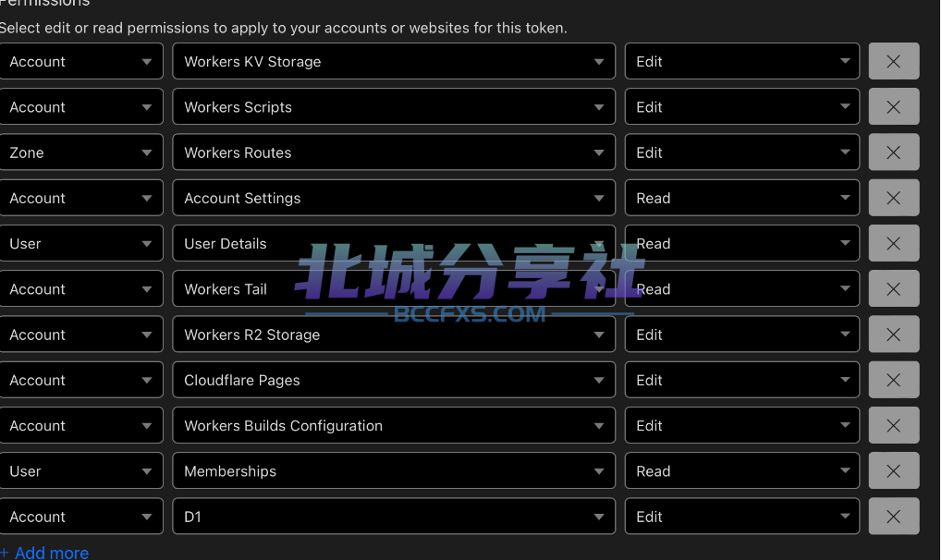This screenshot has height=560, width=942.
Task: Open the User scope dropdown beside User Details
Action: click(x=81, y=243)
